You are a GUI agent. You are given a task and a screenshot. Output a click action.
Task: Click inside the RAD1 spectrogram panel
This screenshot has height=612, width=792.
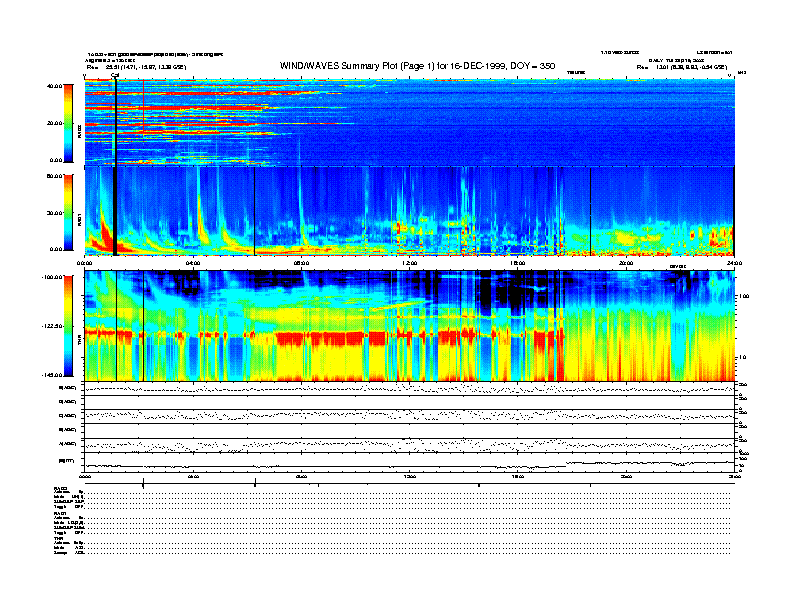pos(409,212)
